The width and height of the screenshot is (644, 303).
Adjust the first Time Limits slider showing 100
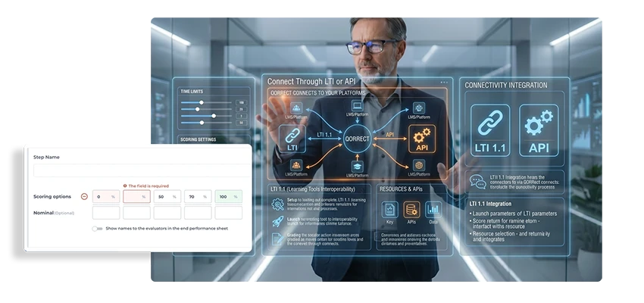(202, 103)
